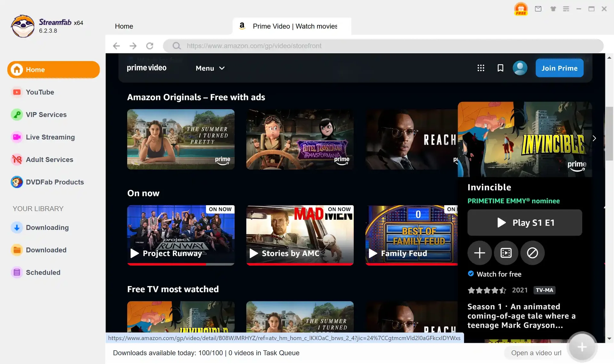The width and height of the screenshot is (614, 364).
Task: Open the hamburger settings menu
Action: (566, 9)
